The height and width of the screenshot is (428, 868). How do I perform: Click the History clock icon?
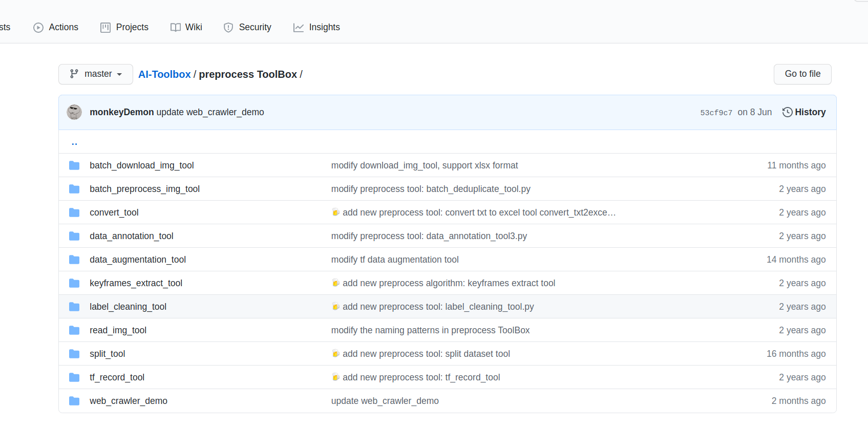click(x=788, y=112)
